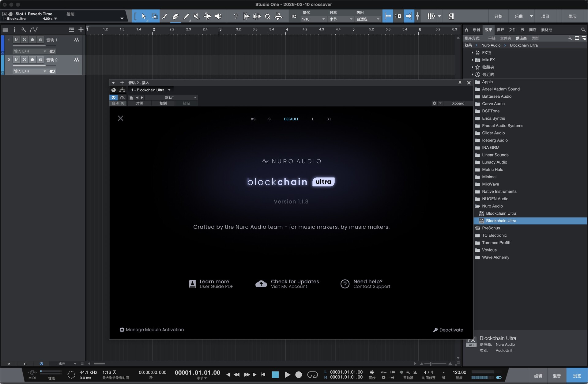Image resolution: width=588 pixels, height=384 pixels.
Task: Mute track 音轨 1
Action: coord(17,40)
